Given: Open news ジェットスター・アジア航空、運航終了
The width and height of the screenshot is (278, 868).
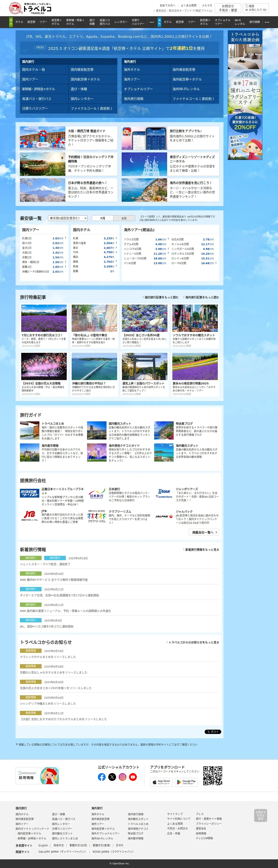Looking at the screenshot, I should pyautogui.click(x=45, y=564).
